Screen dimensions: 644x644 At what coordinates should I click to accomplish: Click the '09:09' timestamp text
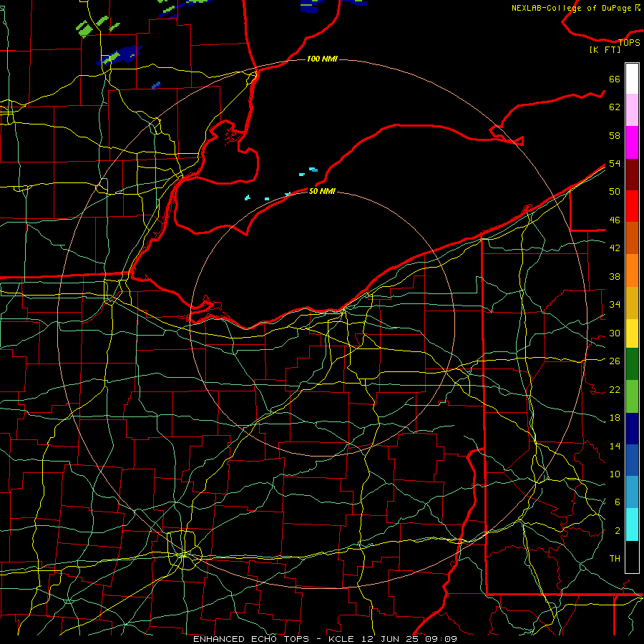[x=441, y=639]
